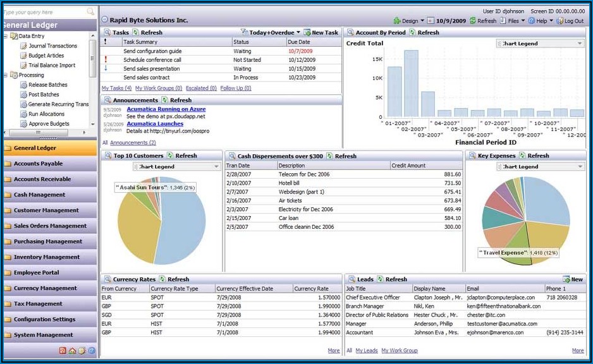Click the Refresh icon for Key Expenses
The height and width of the screenshot is (364, 593).
pos(522,155)
